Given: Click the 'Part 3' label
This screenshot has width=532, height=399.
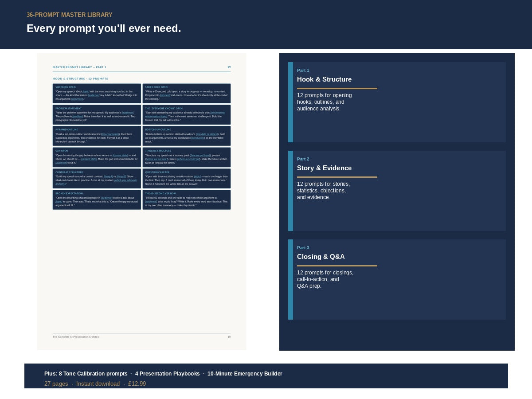Looking at the screenshot, I should 303,247.
